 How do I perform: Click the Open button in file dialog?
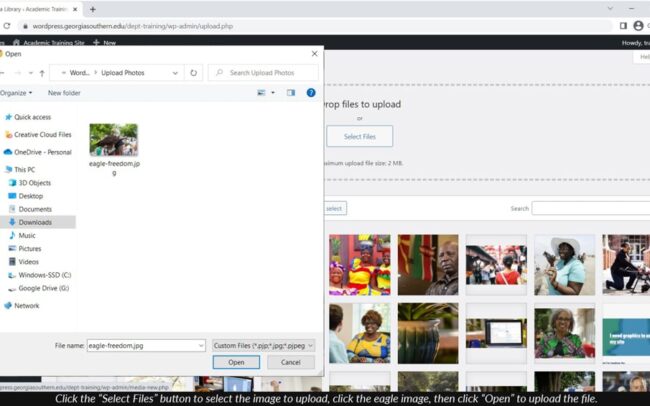(x=236, y=362)
